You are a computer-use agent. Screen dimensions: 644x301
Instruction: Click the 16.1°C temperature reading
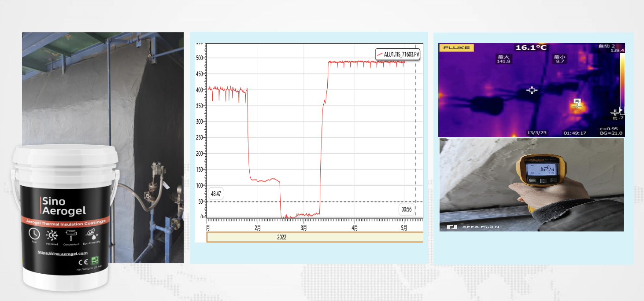[x=531, y=48]
